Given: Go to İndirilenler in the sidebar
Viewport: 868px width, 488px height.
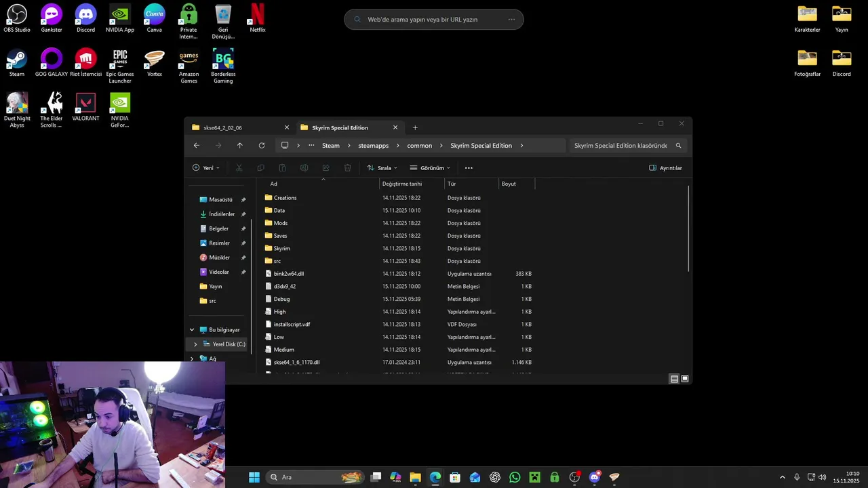Looking at the screenshot, I should coord(222,214).
